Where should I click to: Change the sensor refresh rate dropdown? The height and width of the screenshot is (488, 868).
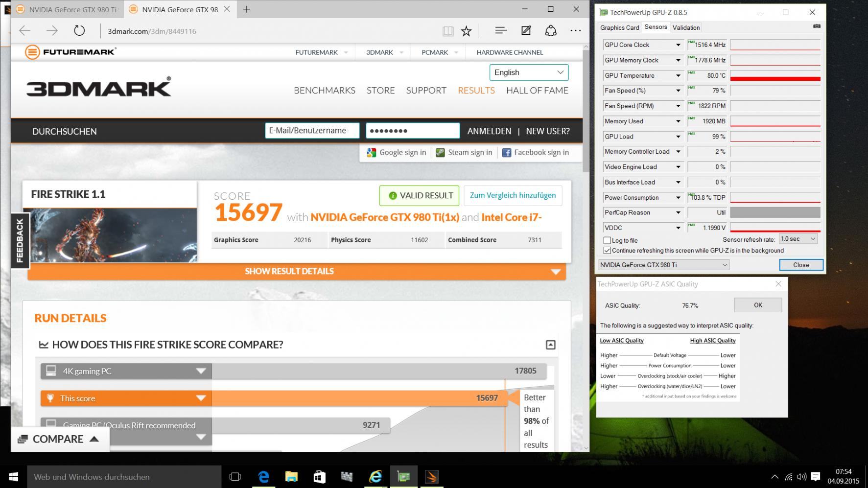(x=798, y=239)
